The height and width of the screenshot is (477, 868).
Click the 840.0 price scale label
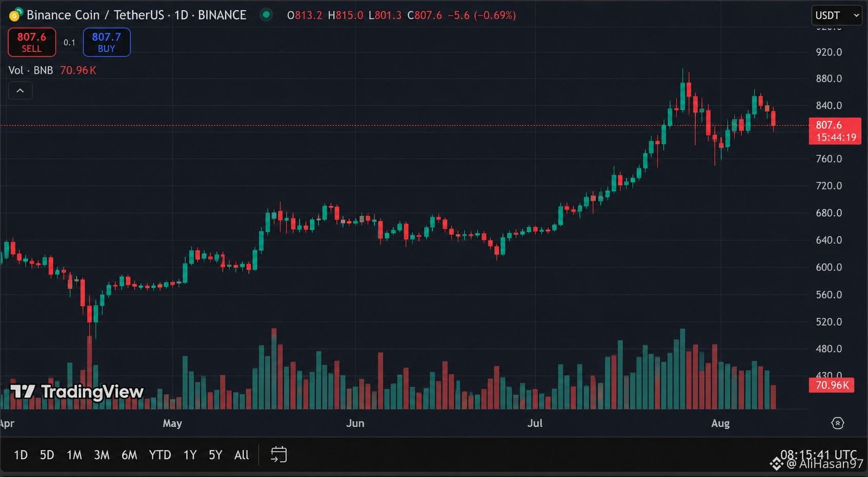(x=829, y=106)
